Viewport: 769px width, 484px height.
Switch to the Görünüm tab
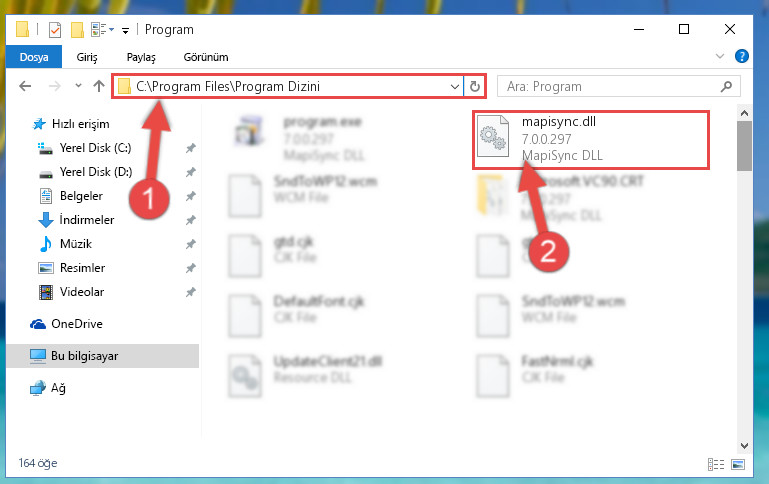pos(206,57)
